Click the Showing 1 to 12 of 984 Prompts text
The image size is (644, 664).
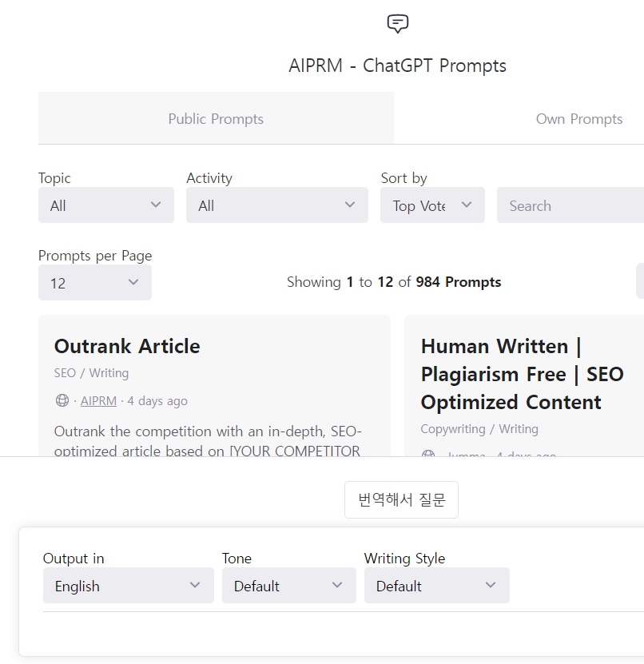(x=394, y=282)
